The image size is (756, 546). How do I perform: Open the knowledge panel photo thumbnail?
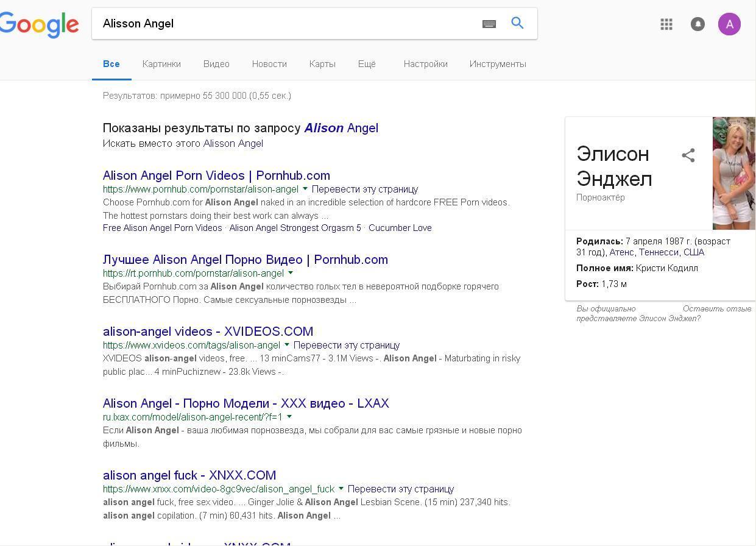pyautogui.click(x=733, y=173)
